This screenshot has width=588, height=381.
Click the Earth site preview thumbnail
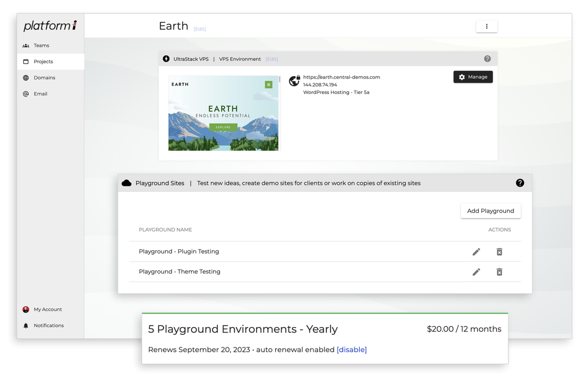[x=224, y=113]
